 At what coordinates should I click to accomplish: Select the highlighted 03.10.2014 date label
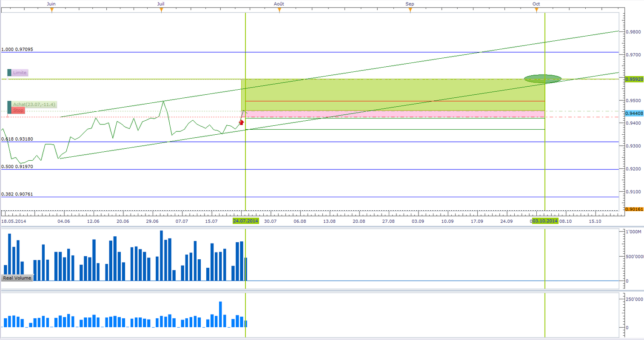click(545, 221)
